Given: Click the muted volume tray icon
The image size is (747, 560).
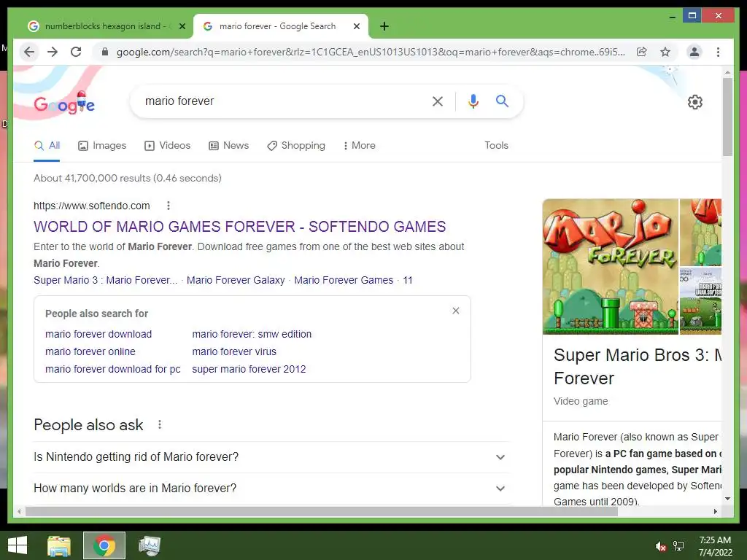Looking at the screenshot, I should click(x=660, y=546).
